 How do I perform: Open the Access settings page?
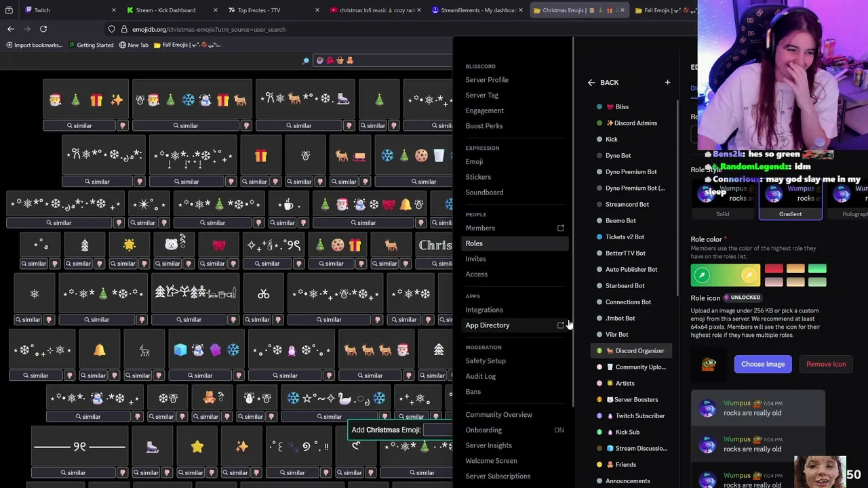[x=477, y=274]
